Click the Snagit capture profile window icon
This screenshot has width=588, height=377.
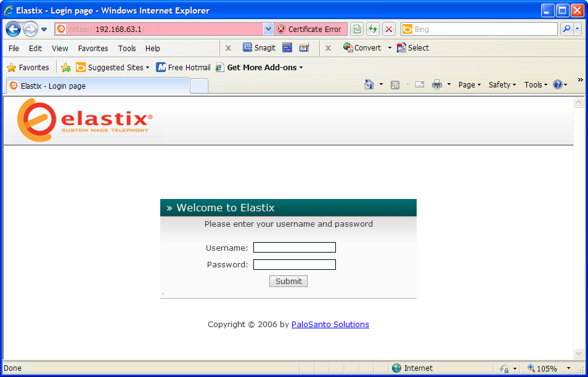pyautogui.click(x=287, y=47)
